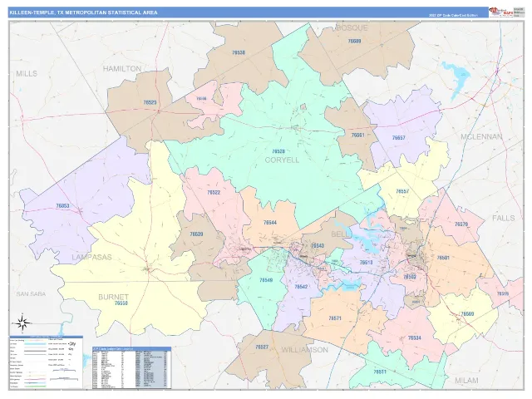Open the map legend box

coord(46,362)
